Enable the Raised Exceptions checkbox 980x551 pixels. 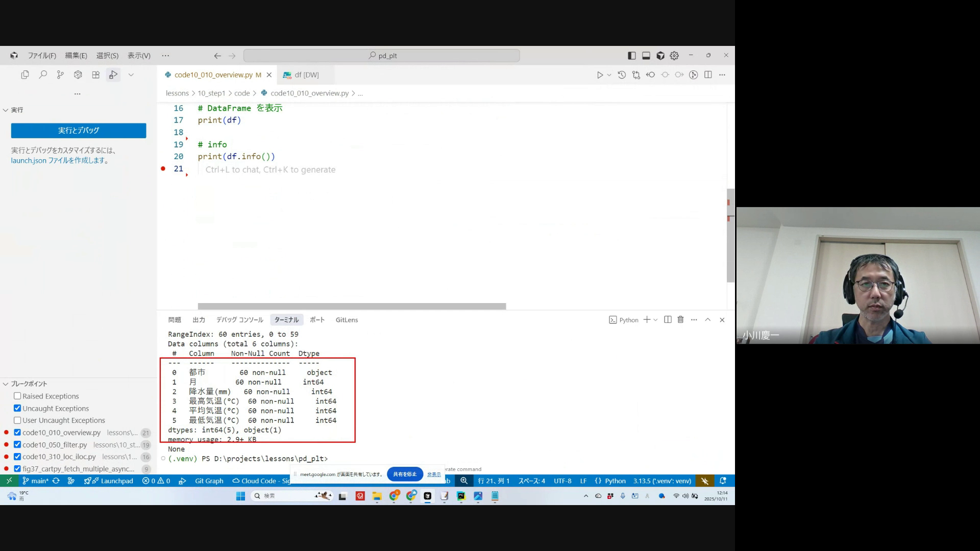tap(17, 396)
